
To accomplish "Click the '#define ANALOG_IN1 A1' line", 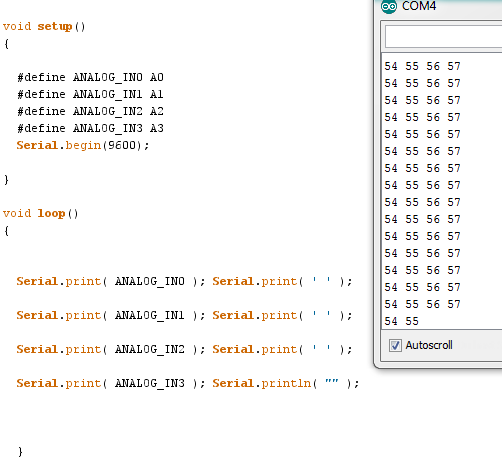I will coord(90,94).
